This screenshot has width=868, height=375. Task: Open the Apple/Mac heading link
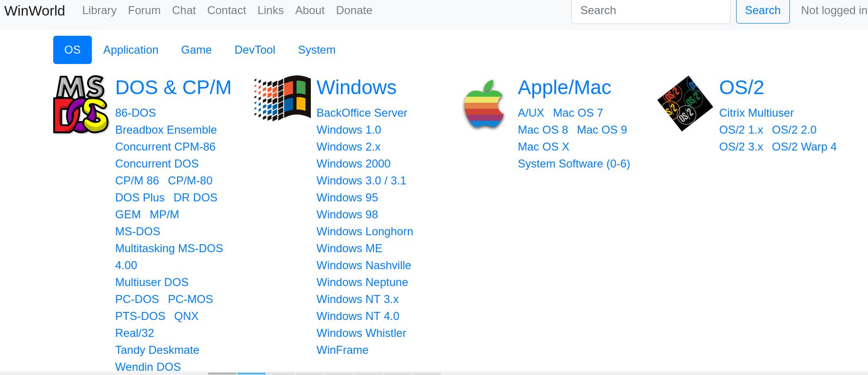coord(564,88)
